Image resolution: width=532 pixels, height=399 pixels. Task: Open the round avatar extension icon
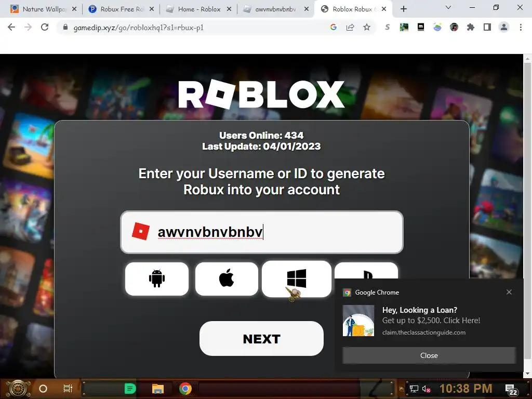tap(454, 27)
